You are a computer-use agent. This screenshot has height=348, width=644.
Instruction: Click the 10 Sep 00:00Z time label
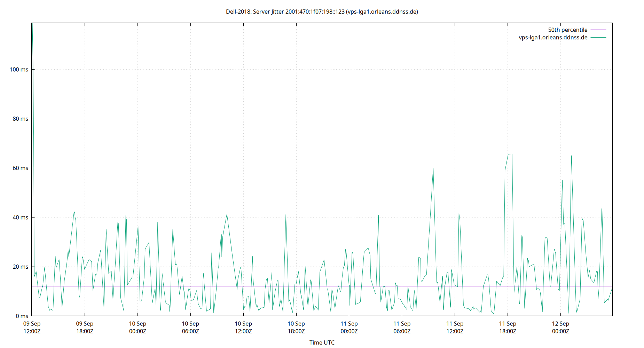tap(138, 327)
